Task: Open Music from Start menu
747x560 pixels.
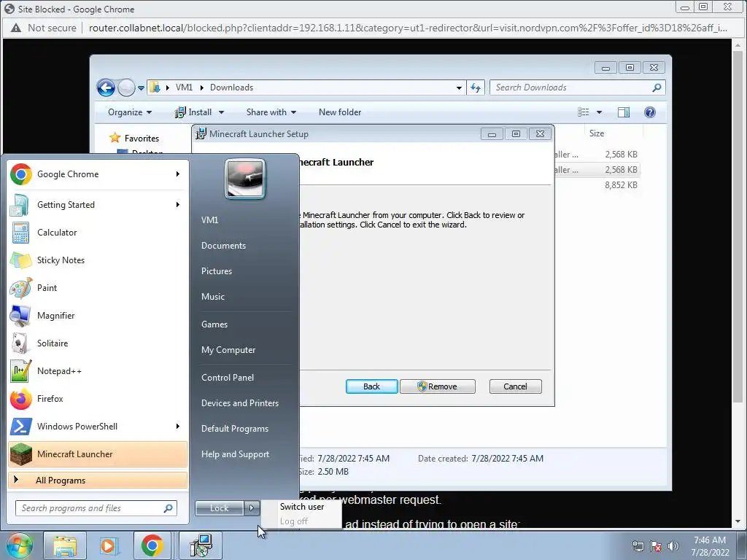Action: pyautogui.click(x=213, y=296)
